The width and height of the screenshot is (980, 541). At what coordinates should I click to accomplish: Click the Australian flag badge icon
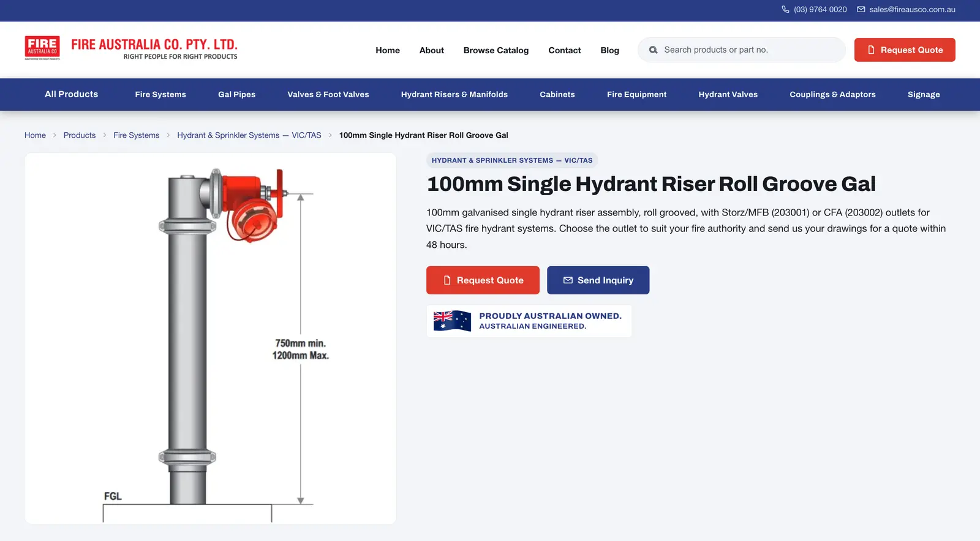coord(452,321)
